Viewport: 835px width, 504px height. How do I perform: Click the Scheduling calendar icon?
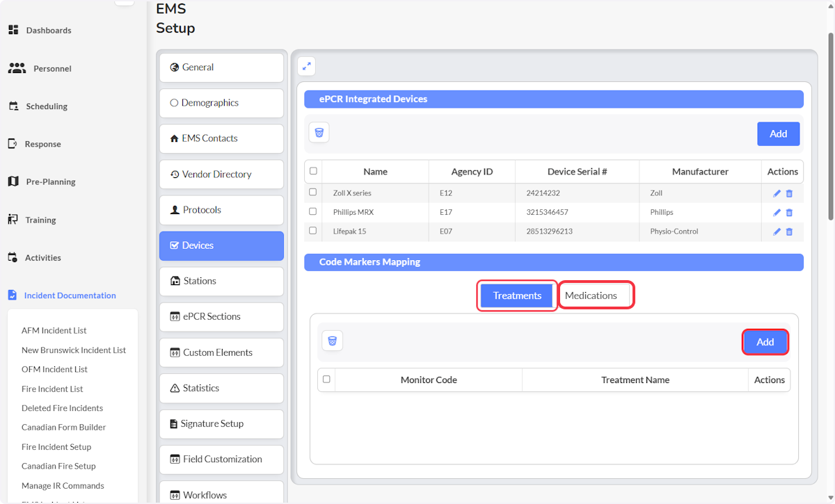13,106
